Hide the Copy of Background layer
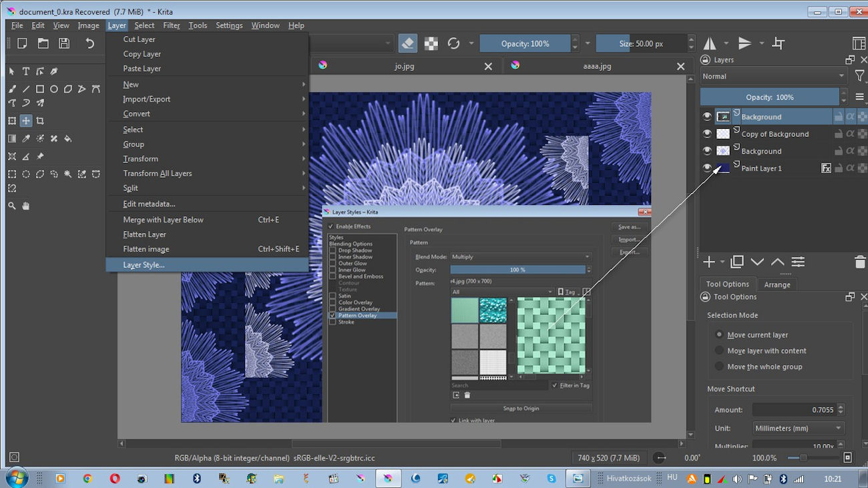 [x=707, y=134]
